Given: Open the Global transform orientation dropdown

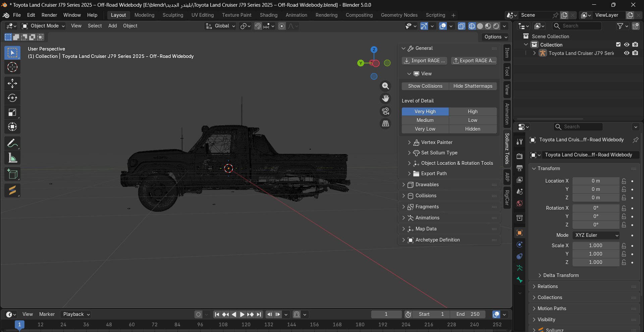Looking at the screenshot, I should pos(220,26).
